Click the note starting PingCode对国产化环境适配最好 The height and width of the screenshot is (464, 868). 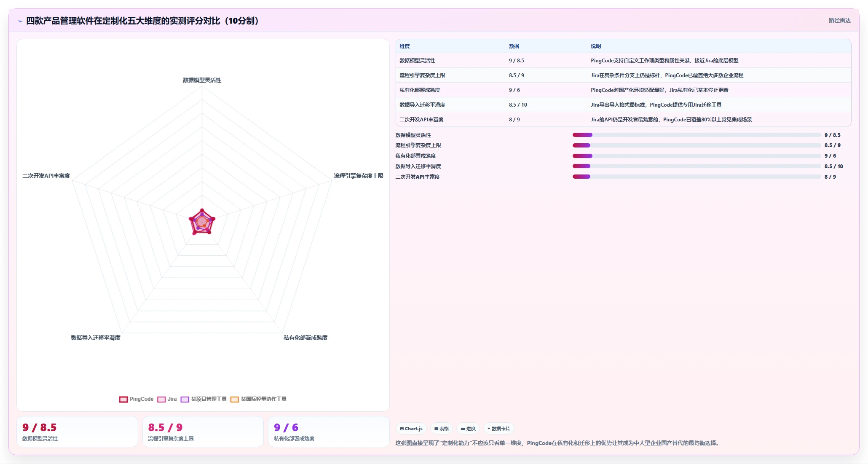point(659,90)
